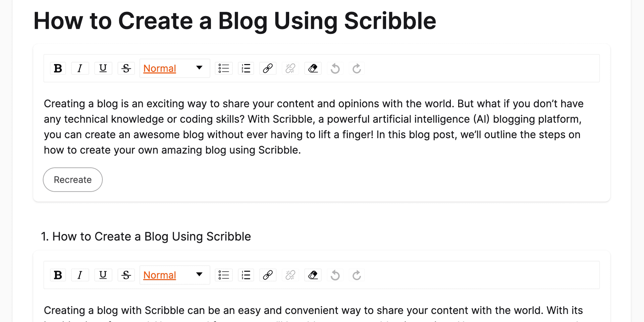Remove a link with the unlink icon
644x322 pixels.
pyautogui.click(x=290, y=68)
